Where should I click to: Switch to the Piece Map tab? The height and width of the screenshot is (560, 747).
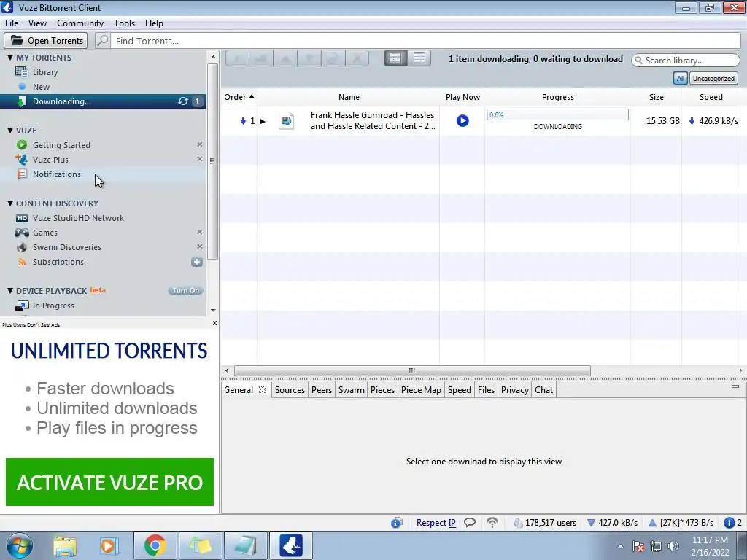(421, 389)
